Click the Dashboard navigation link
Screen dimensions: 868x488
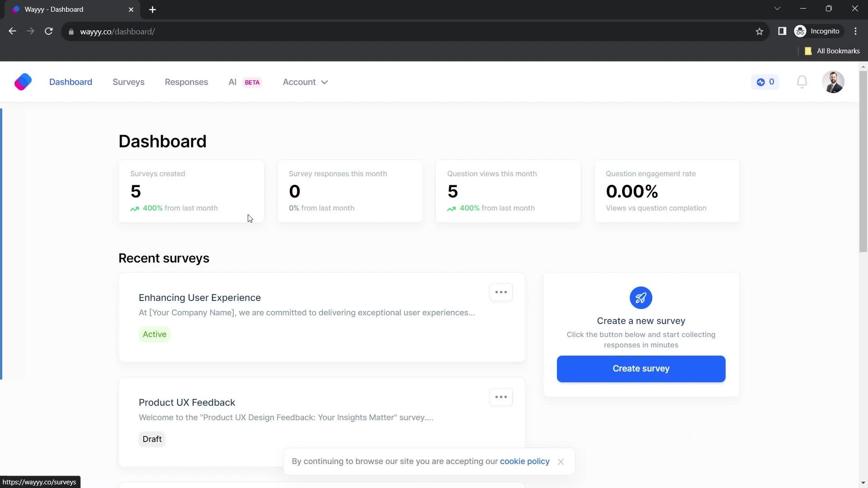71,82
